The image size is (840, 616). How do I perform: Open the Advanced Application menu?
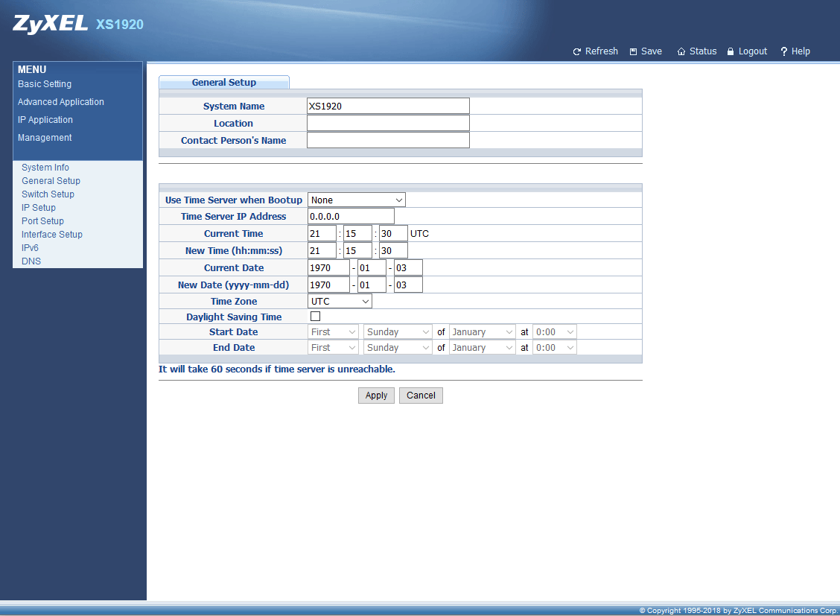coord(60,102)
